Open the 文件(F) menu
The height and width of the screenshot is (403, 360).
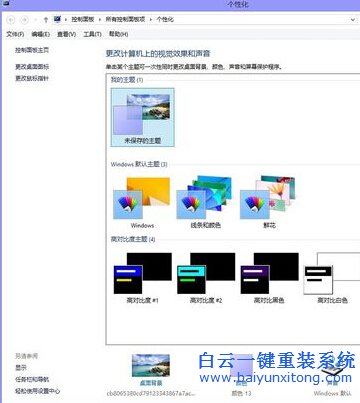tap(15, 34)
